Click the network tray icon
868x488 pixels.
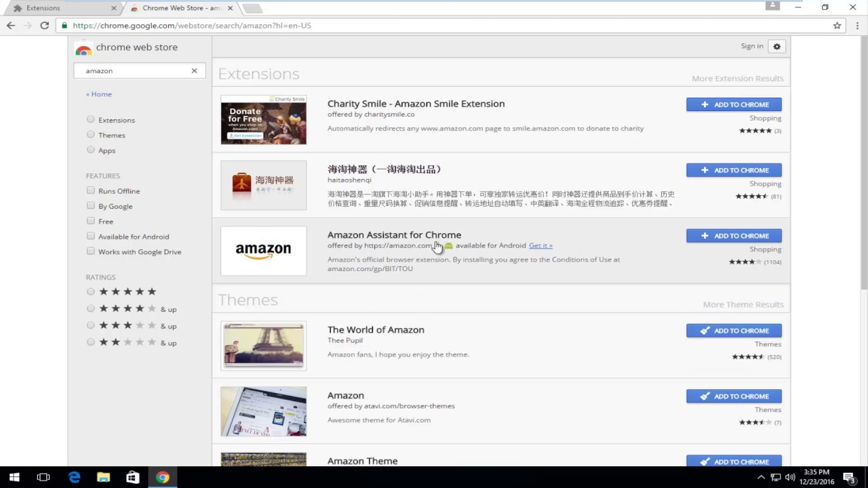(x=775, y=477)
